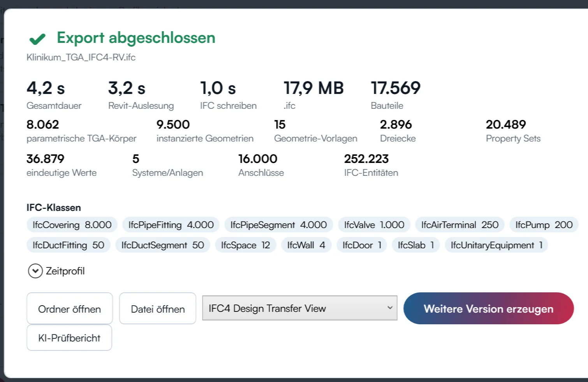The height and width of the screenshot is (382, 588).
Task: Click the Datei öffnen button
Action: point(158,309)
